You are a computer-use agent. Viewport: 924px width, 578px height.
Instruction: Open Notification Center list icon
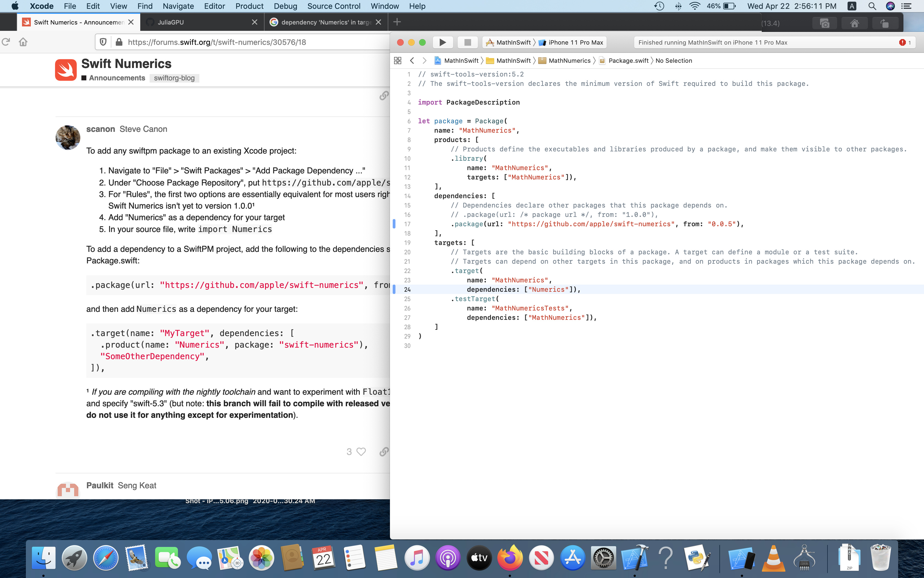click(906, 6)
